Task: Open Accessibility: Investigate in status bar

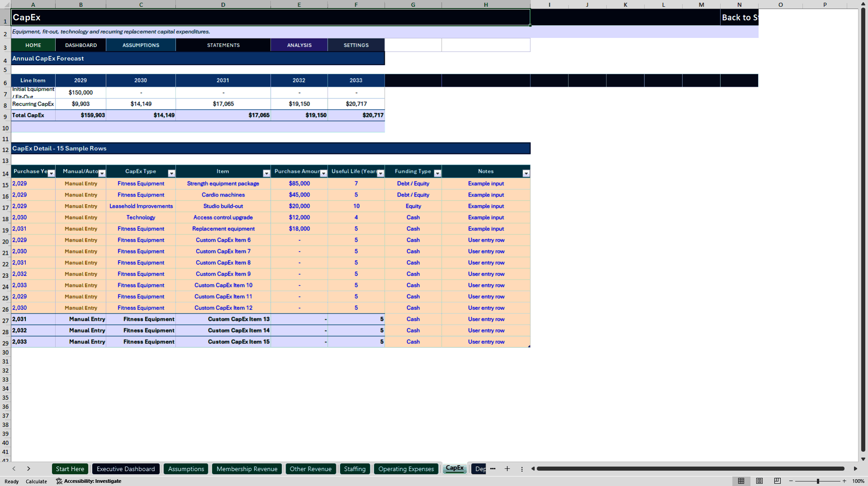Action: click(89, 481)
